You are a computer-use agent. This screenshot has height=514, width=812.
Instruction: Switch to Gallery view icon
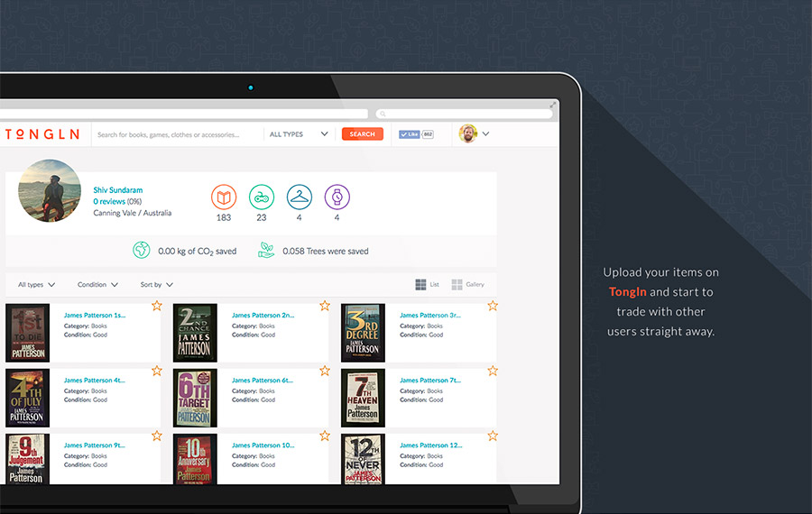pos(457,285)
